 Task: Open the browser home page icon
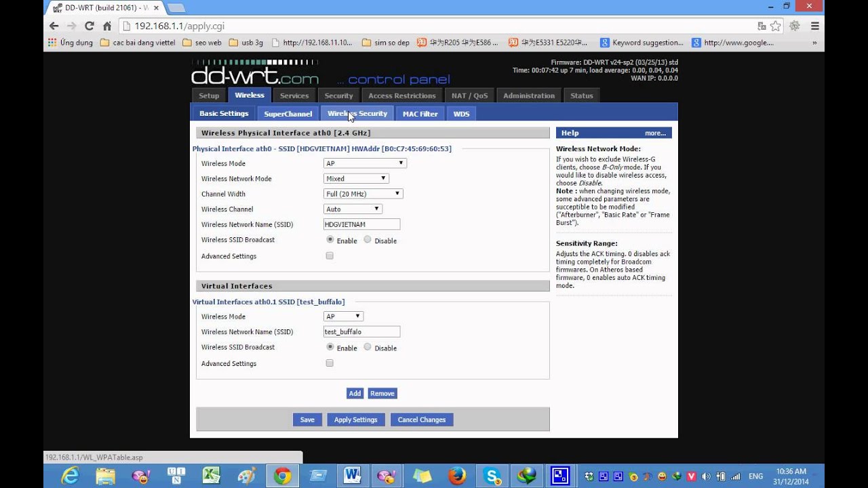(x=106, y=26)
